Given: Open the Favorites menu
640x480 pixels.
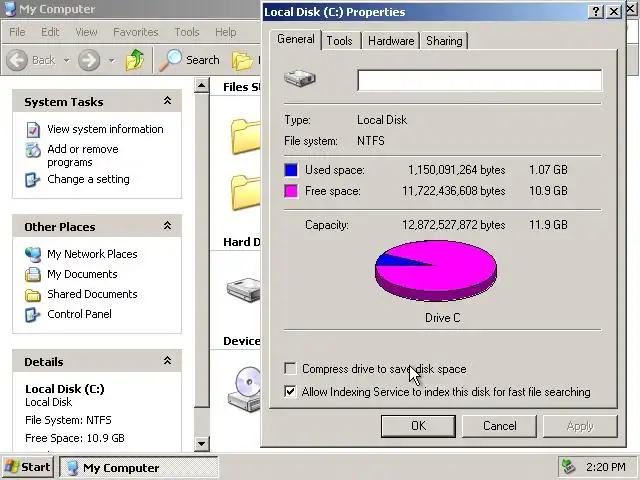Looking at the screenshot, I should 136,32.
